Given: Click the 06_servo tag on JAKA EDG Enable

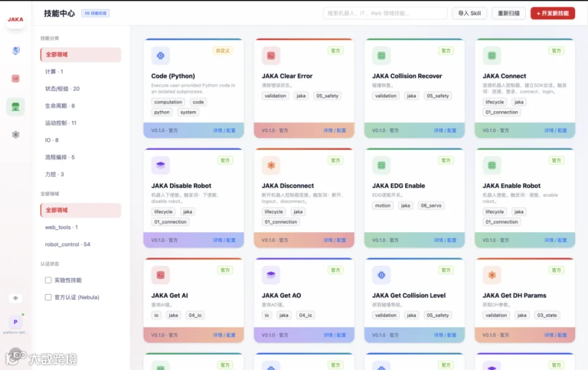Looking at the screenshot, I should [x=431, y=206].
